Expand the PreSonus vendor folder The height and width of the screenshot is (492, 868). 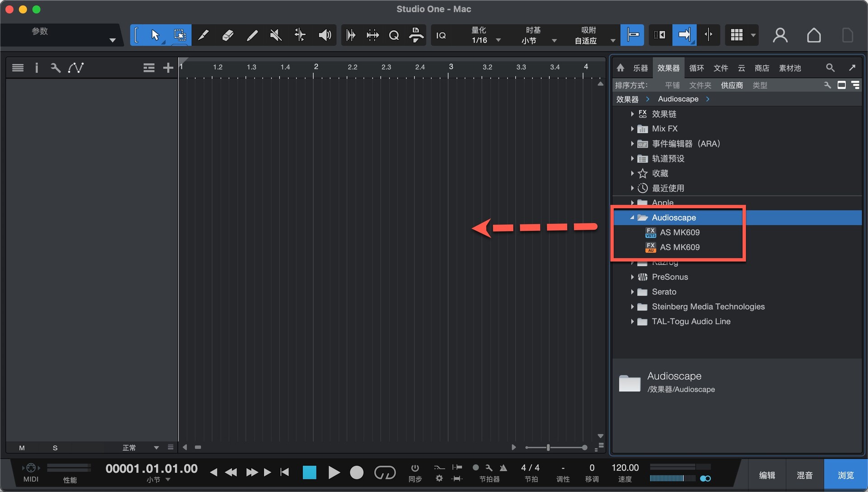pyautogui.click(x=632, y=277)
